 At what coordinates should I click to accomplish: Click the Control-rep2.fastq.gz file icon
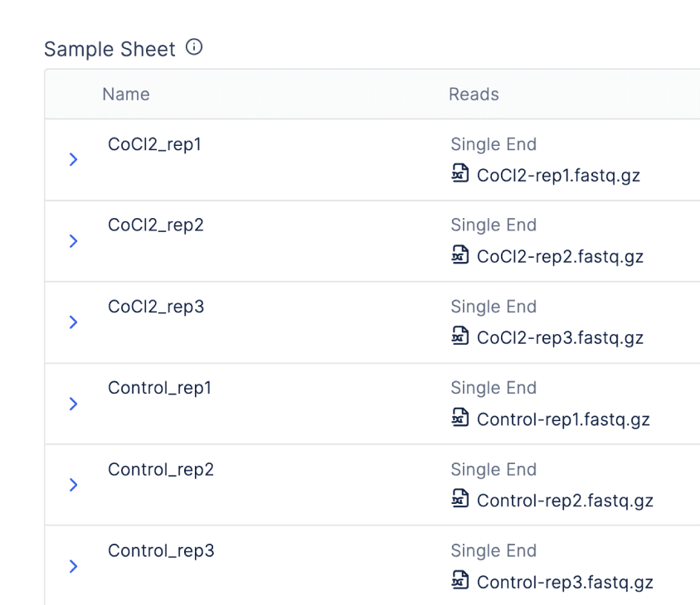(x=460, y=500)
